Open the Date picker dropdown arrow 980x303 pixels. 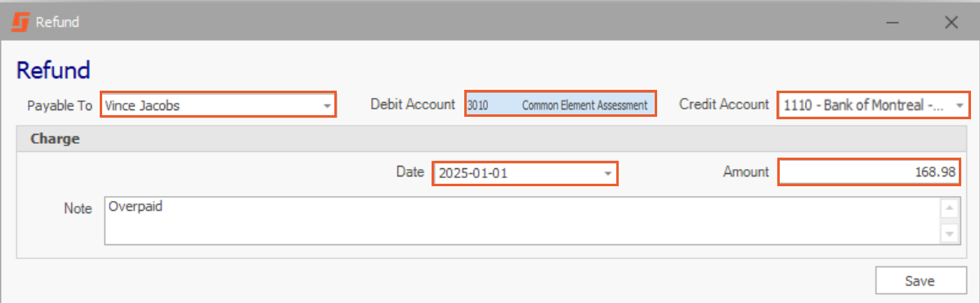click(607, 174)
